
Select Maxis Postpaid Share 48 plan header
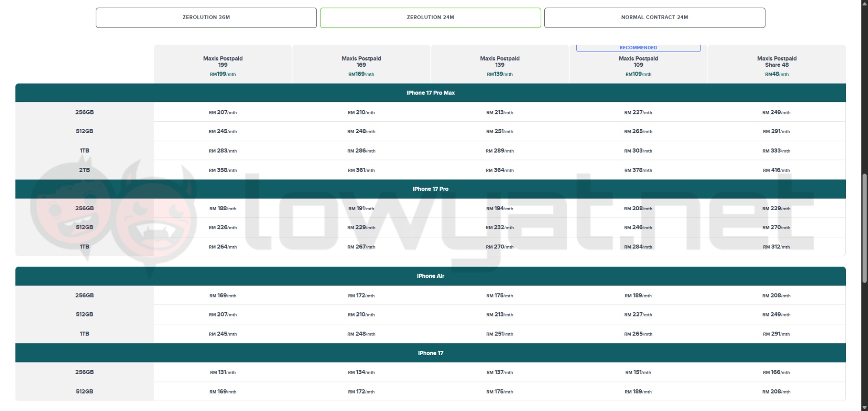coord(776,64)
